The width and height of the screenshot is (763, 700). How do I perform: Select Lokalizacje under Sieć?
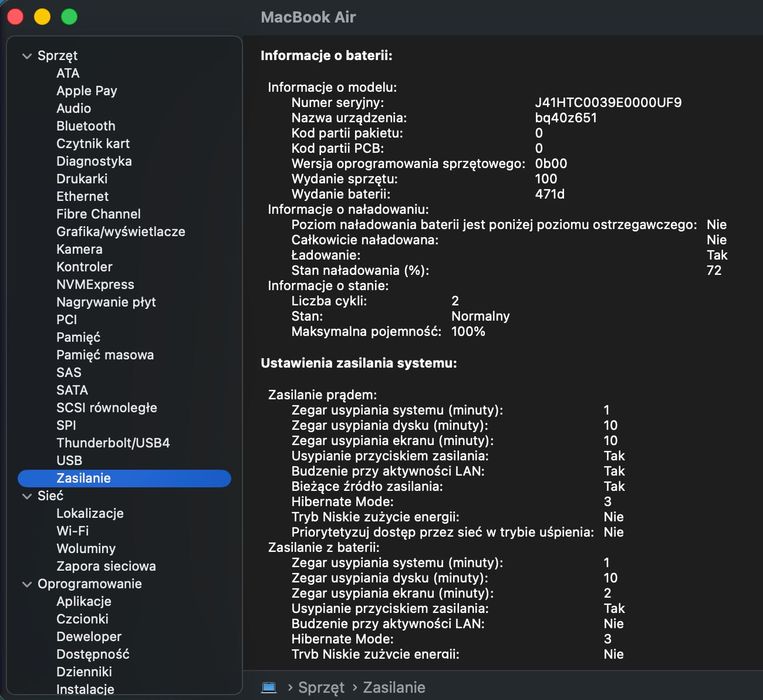pyautogui.click(x=90, y=514)
